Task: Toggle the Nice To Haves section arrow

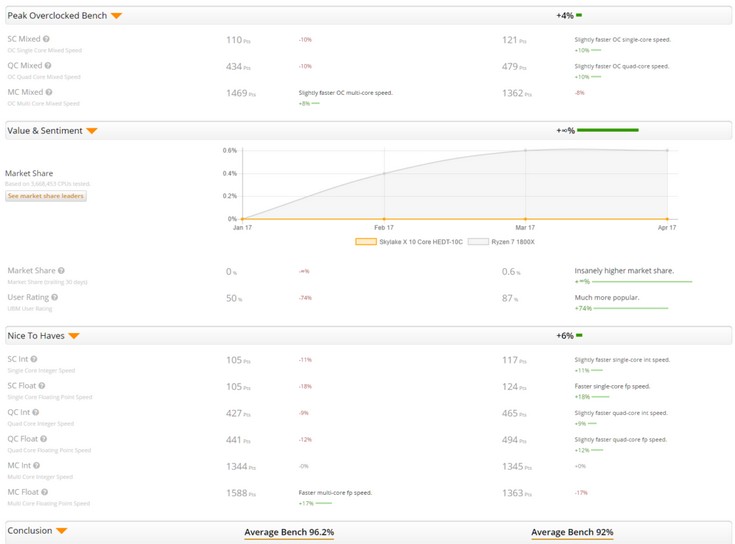Action: 73,336
